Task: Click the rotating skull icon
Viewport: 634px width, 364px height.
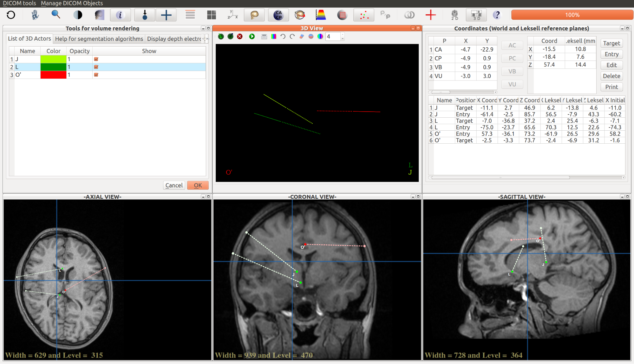Action: click(x=300, y=15)
